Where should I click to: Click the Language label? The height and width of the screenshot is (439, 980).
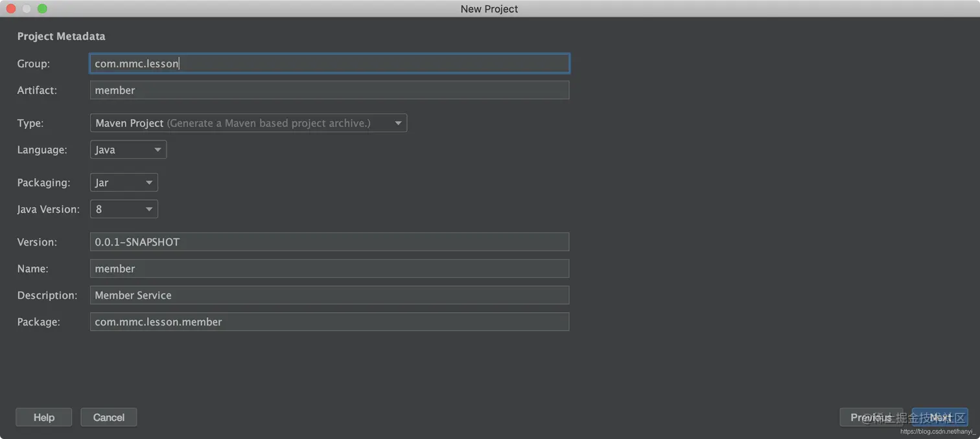point(42,150)
